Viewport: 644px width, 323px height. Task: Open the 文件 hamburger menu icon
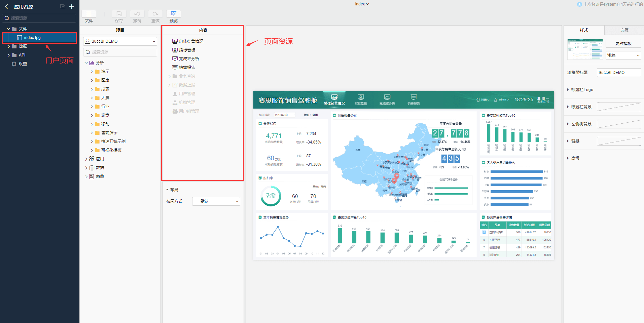pos(89,14)
